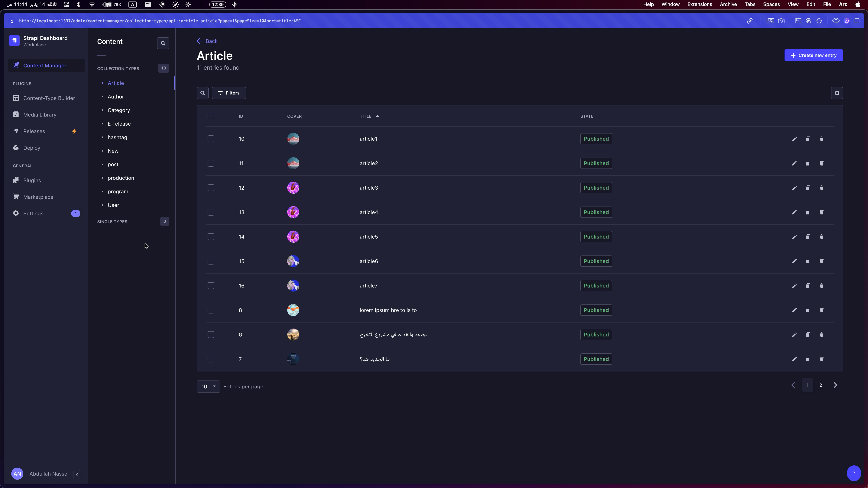868x488 pixels.
Task: Toggle the Title column sort arrow
Action: (377, 116)
